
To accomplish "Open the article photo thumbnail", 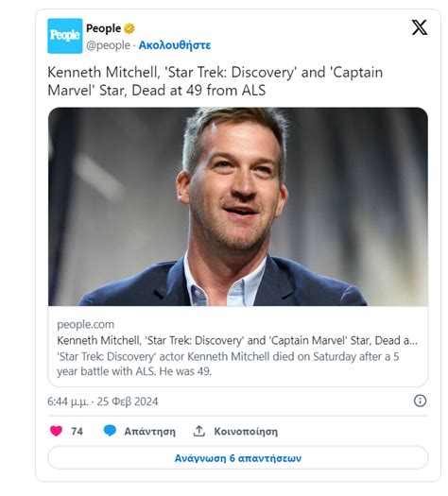I will point(238,207).
